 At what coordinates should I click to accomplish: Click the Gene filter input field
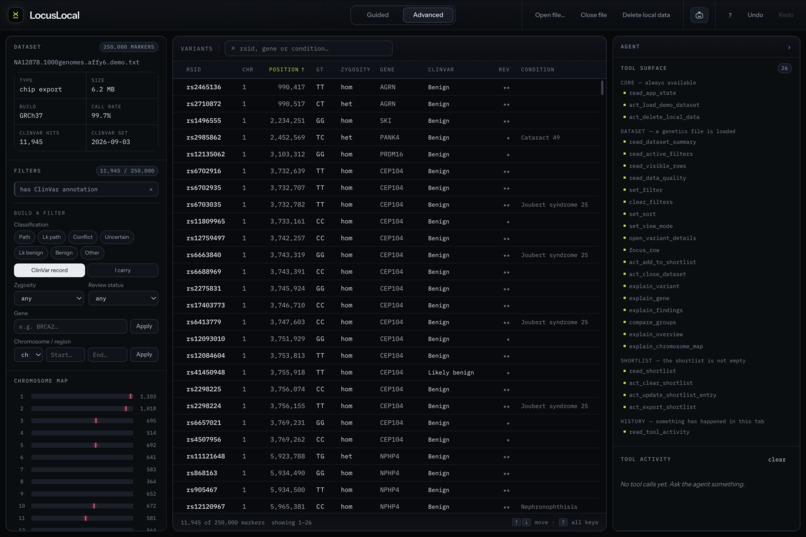click(70, 326)
